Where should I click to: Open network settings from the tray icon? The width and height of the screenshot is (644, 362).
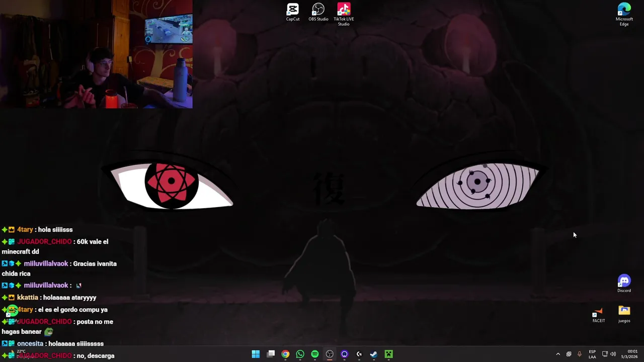tap(605, 354)
